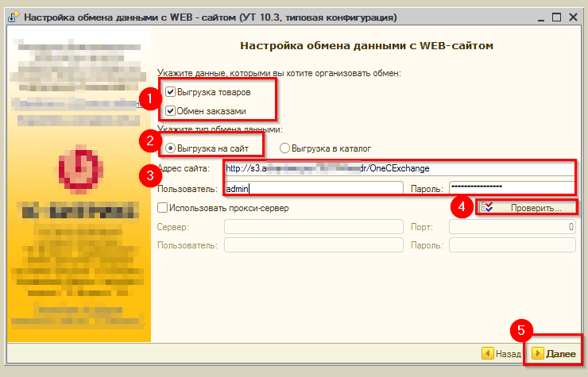
Task: Click the Адрес сайта URL field
Action: (x=399, y=168)
